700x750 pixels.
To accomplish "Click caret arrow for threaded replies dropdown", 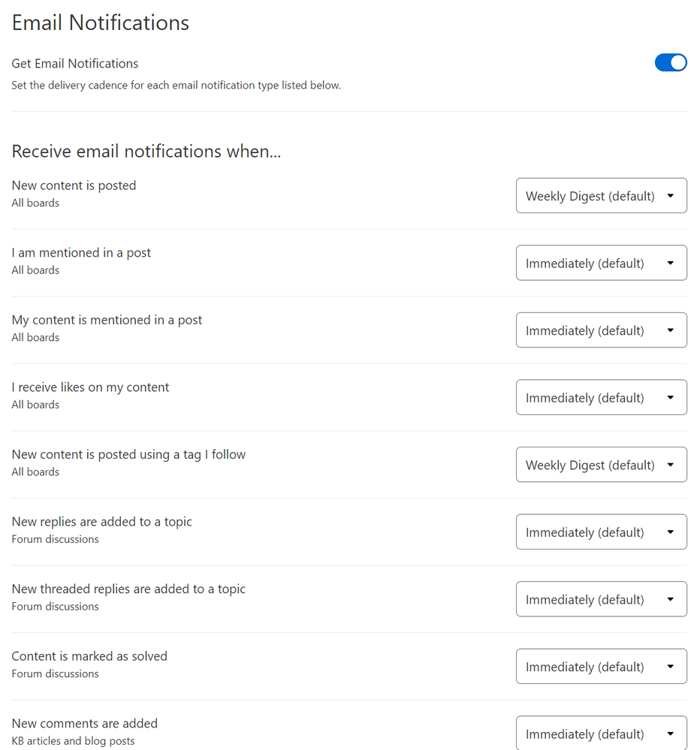I will pyautogui.click(x=671, y=599).
